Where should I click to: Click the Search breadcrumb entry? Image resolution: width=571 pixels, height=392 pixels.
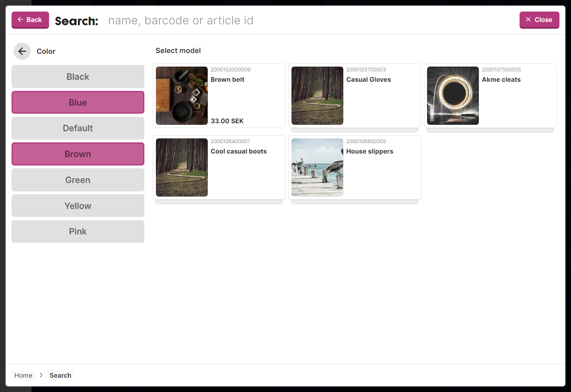click(60, 375)
